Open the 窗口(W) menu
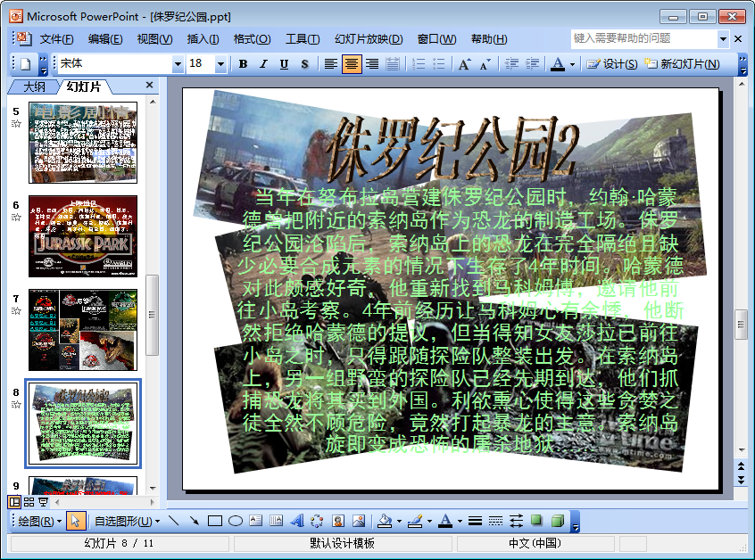Image resolution: width=755 pixels, height=560 pixels. click(436, 39)
